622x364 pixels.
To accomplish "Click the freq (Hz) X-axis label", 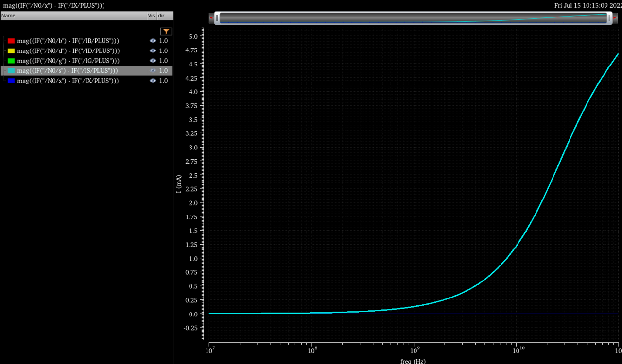I will pyautogui.click(x=413, y=361).
